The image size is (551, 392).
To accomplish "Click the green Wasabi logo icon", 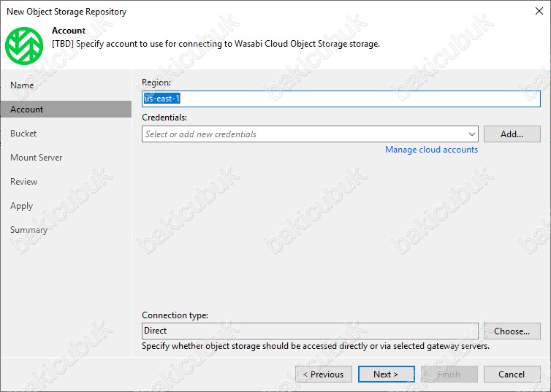I will (24, 45).
